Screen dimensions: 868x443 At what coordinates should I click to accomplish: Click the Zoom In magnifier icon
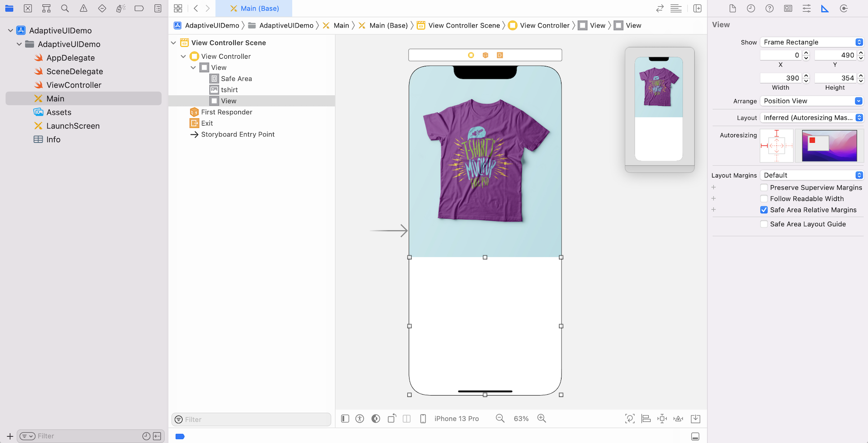click(542, 419)
